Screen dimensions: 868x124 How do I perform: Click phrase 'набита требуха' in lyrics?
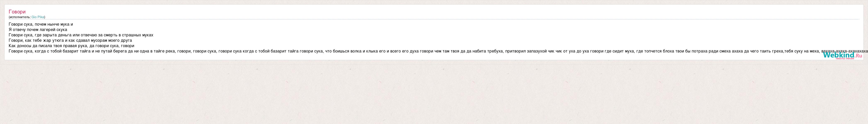coord(486,51)
